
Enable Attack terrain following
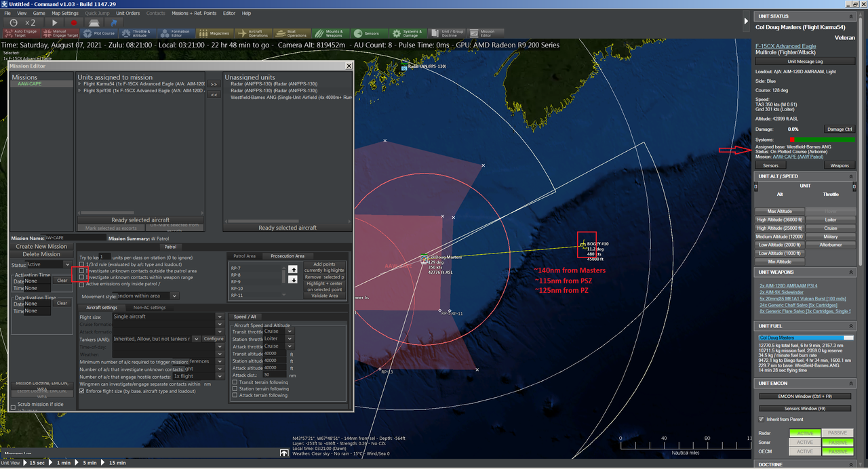tap(235, 395)
